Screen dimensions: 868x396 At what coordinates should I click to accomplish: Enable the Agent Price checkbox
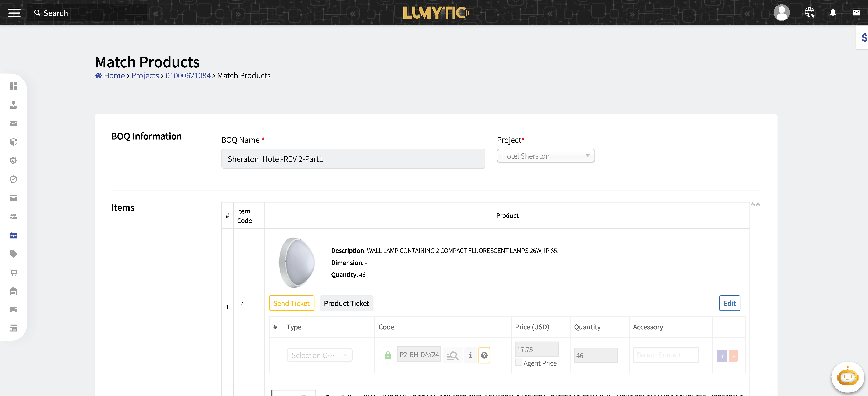point(519,362)
